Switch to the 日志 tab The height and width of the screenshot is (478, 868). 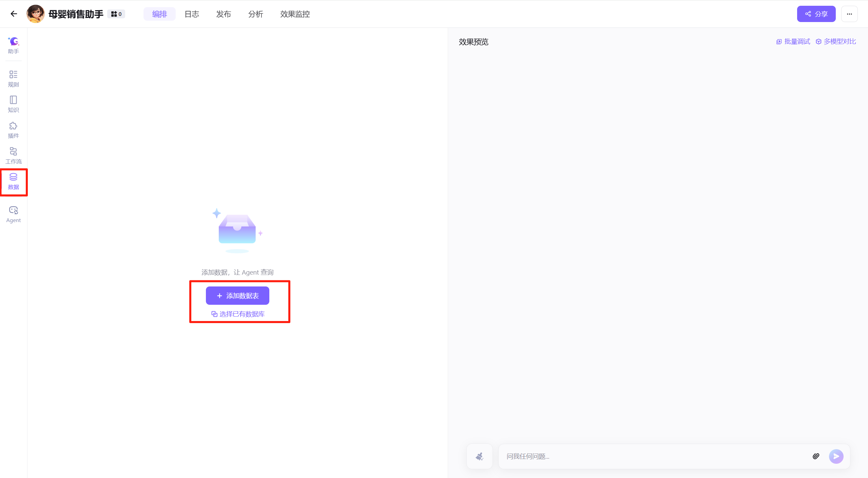pos(192,14)
